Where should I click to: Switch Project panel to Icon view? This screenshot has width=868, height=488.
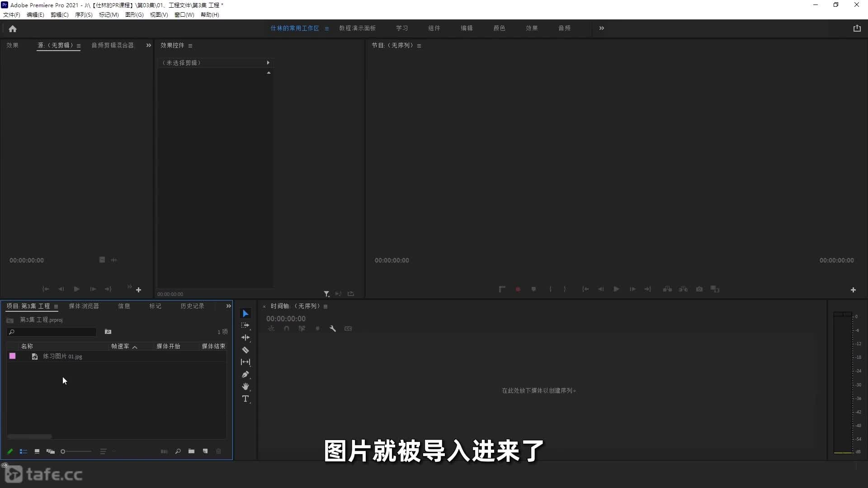pos(37,451)
